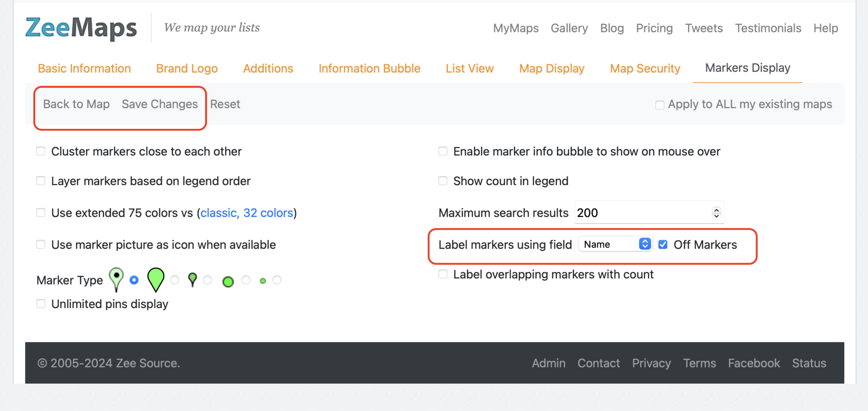This screenshot has height=411, width=868.
Task: Click stepper arrows on Maximum search results
Action: point(716,213)
